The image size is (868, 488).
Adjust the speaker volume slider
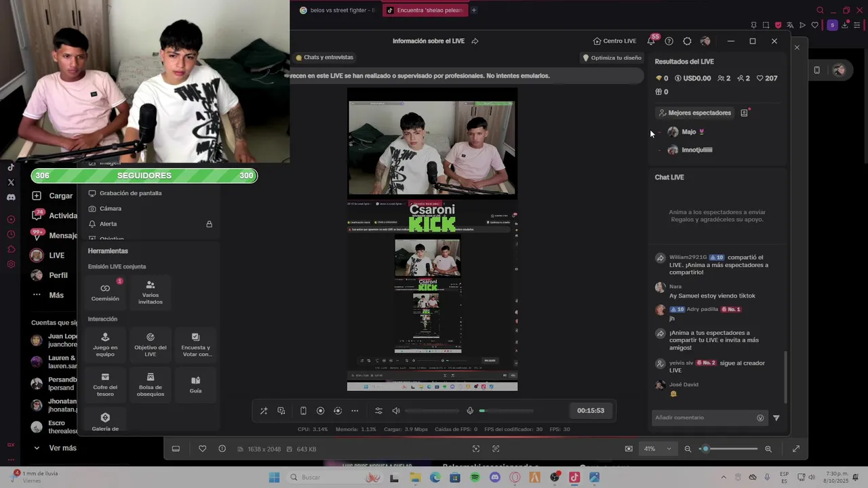[432, 411]
